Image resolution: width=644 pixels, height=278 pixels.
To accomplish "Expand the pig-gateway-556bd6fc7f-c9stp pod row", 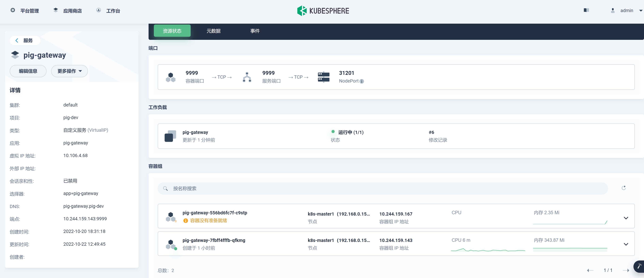I will (x=626, y=218).
